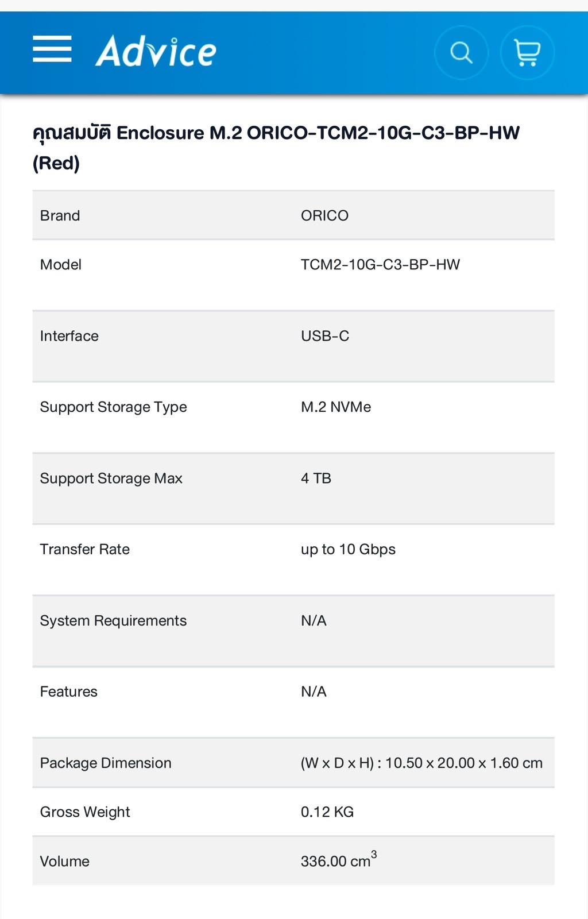Select the up to 10 Gbps value

[348, 550]
